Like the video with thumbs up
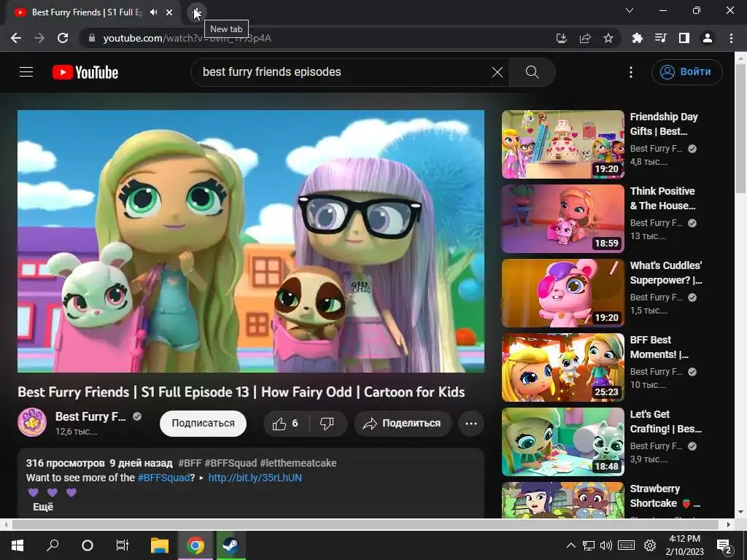 (285, 424)
